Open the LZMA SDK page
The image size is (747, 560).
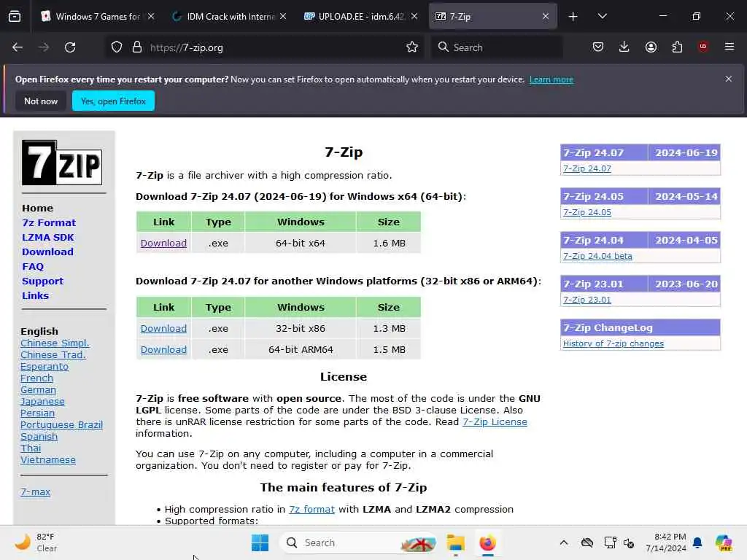(x=47, y=237)
